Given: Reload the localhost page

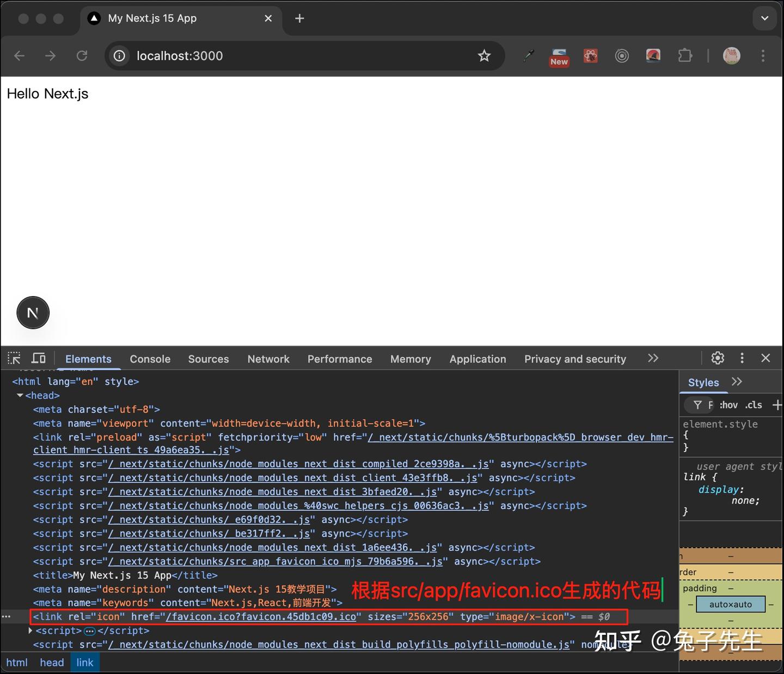Looking at the screenshot, I should 82,56.
